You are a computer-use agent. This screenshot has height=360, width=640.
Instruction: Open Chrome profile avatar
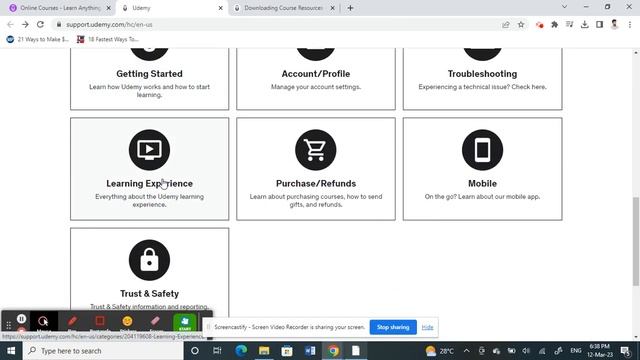coord(614,24)
